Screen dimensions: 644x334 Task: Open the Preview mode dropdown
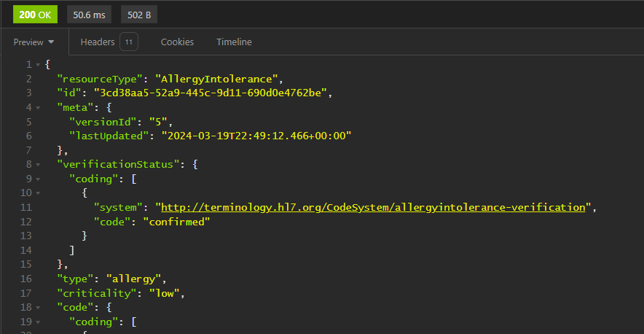point(34,42)
